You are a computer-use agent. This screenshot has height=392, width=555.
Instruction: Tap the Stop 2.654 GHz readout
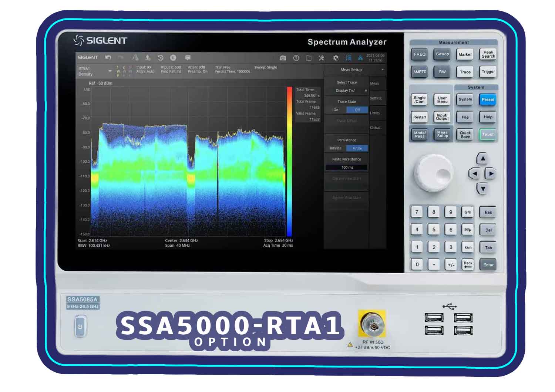[279, 240]
